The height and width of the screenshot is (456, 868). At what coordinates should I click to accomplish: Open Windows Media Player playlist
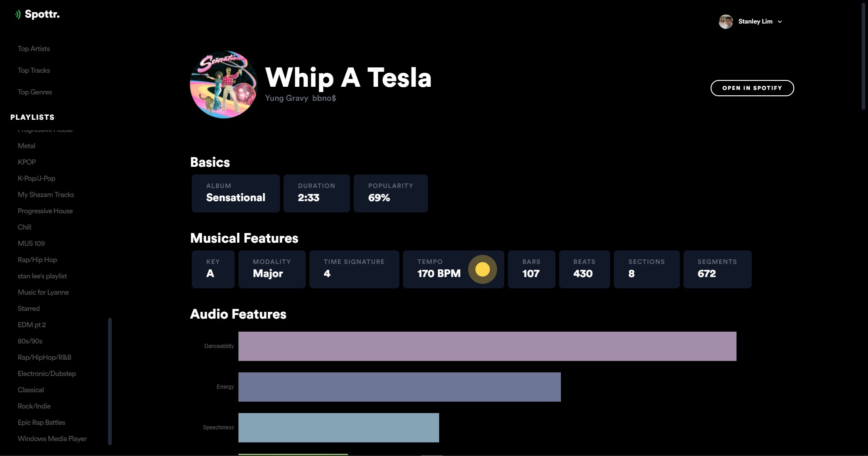[x=52, y=439]
